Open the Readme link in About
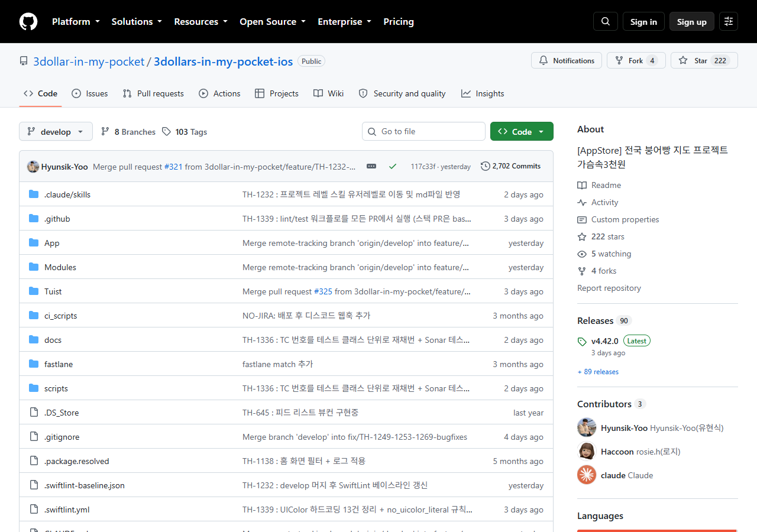 click(599, 185)
